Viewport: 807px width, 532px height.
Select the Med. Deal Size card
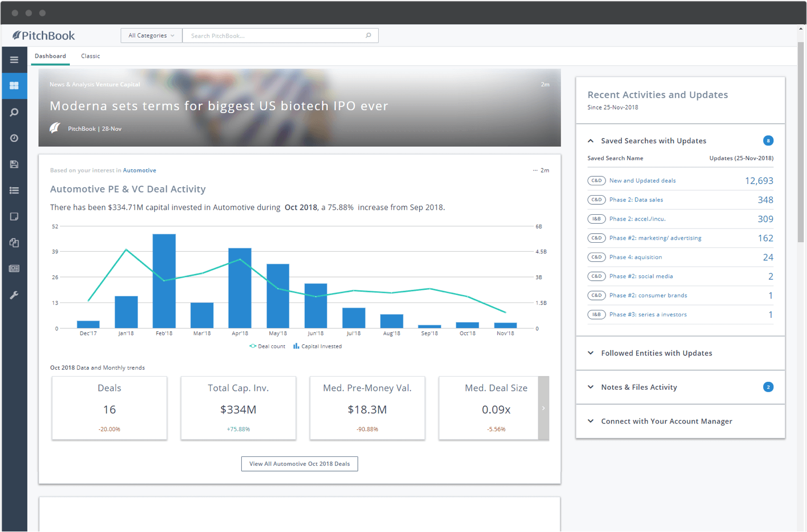[x=489, y=408]
